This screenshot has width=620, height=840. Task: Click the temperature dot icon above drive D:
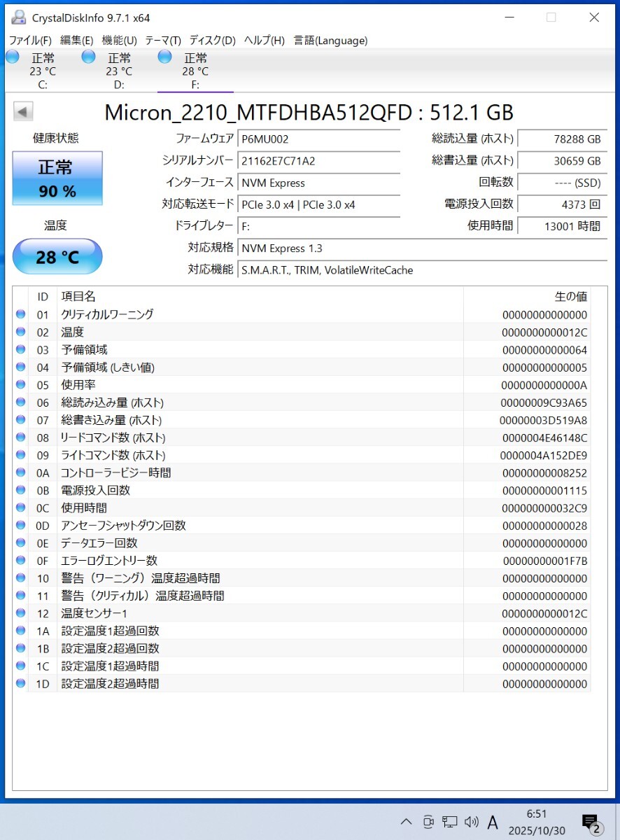(x=88, y=56)
